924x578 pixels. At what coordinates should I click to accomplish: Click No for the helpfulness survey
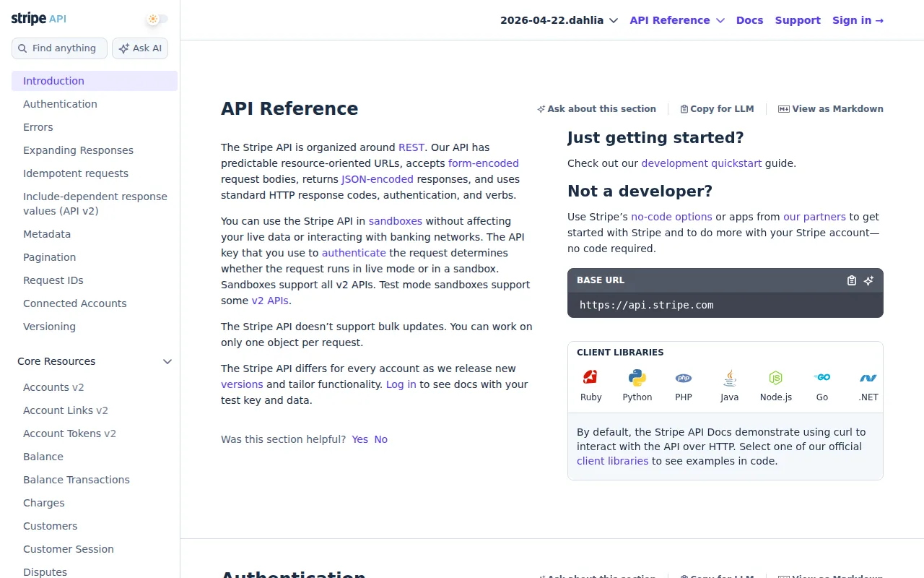click(x=380, y=439)
